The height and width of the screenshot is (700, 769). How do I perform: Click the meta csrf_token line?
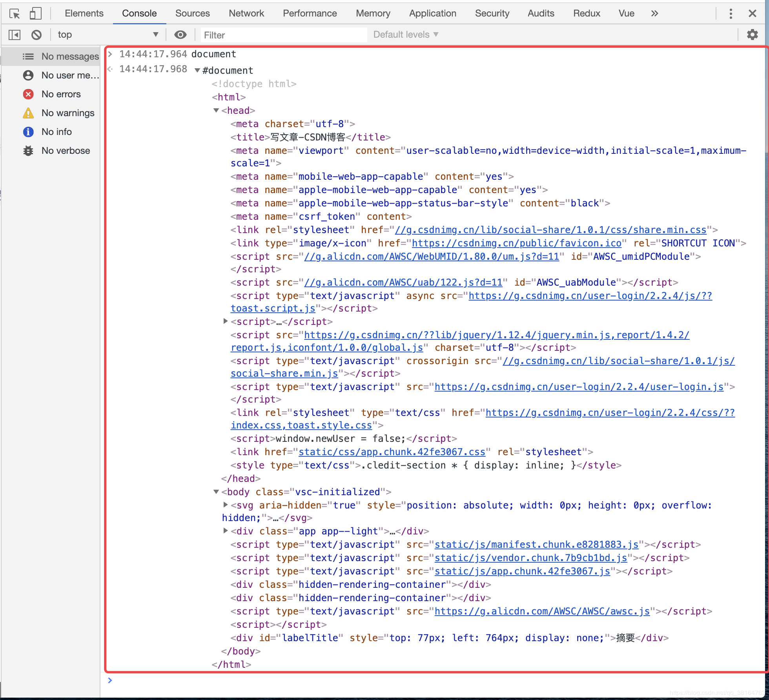[321, 217]
